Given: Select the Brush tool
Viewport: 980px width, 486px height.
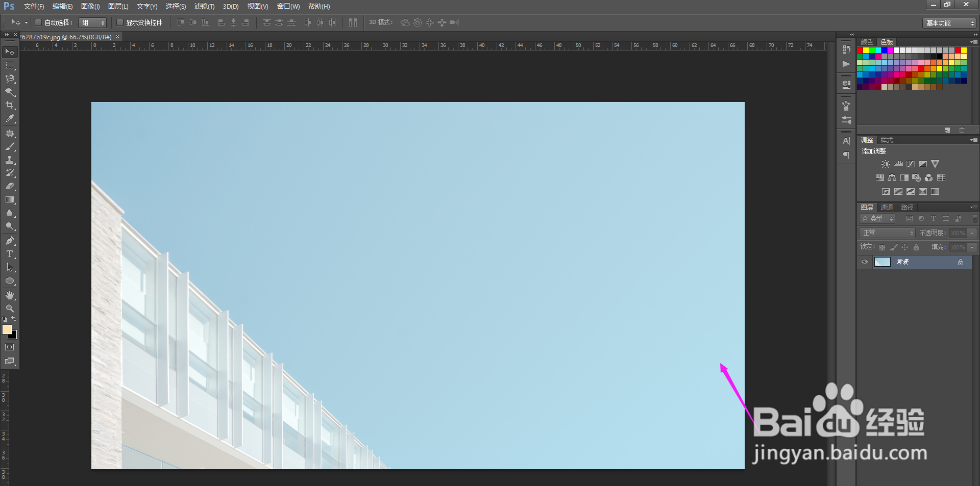Looking at the screenshot, I should coord(10,146).
